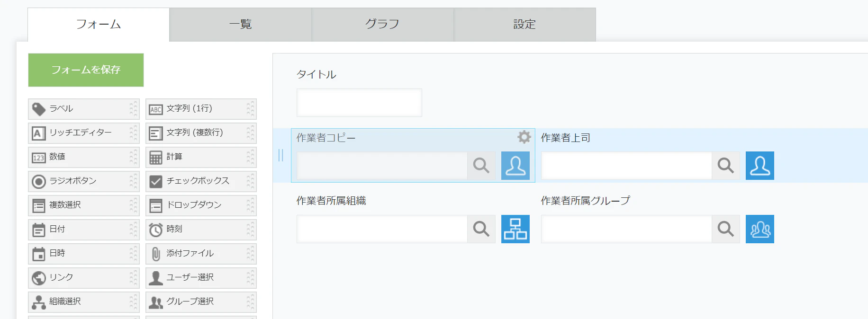
Task: Click search magnifier in 作業者所属組織 field
Action: (481, 229)
